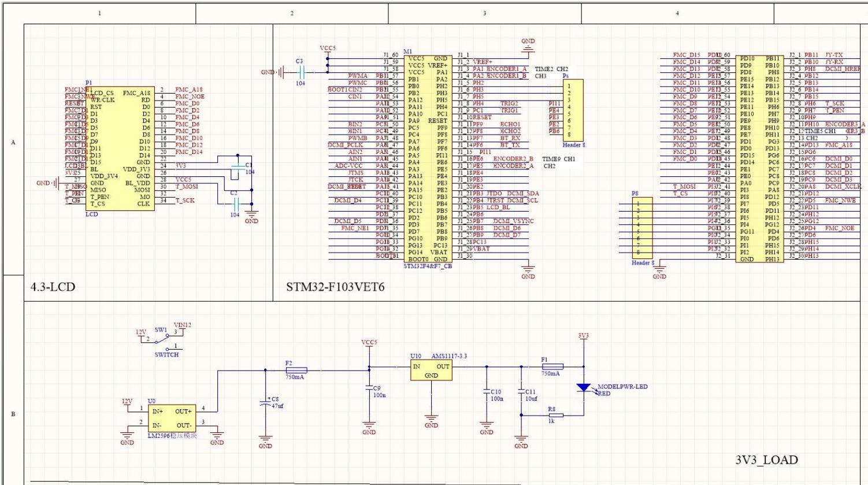Click the "3V3_LOAD" section label
The height and width of the screenshot is (485, 868).
pos(766,460)
